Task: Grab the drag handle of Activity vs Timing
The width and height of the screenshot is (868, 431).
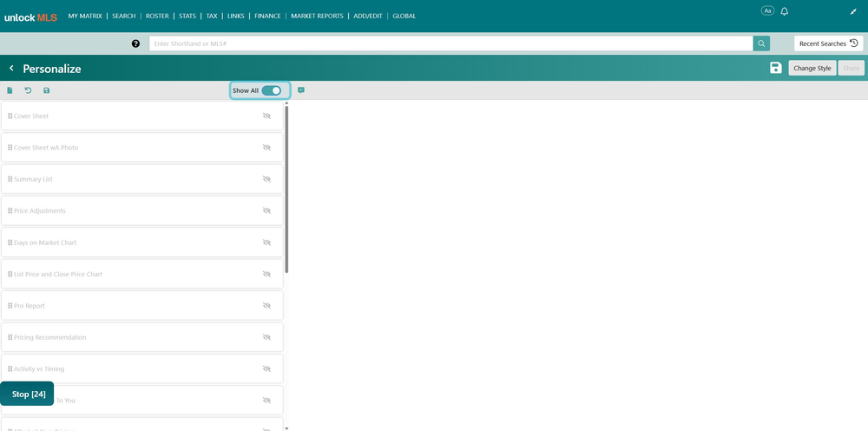Action: tap(10, 368)
